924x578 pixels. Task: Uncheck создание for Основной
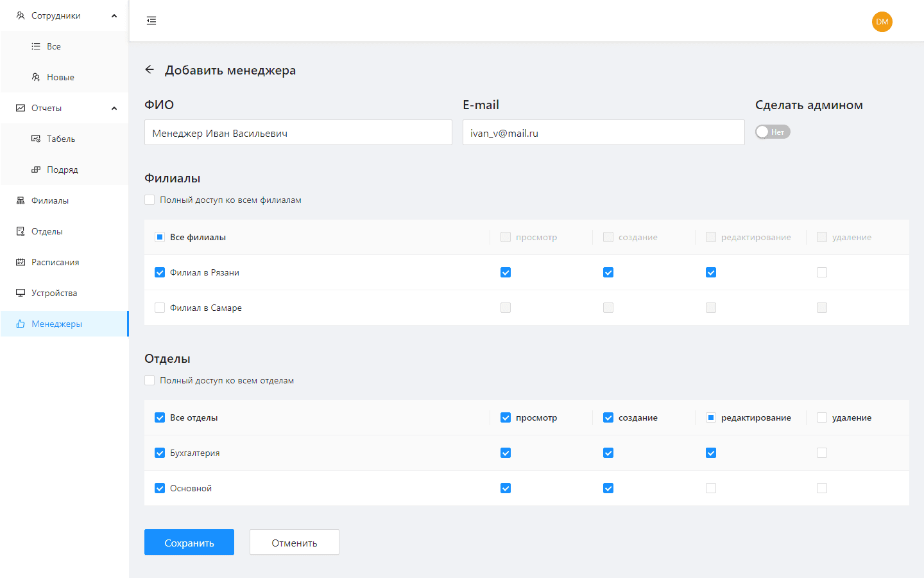[608, 488]
